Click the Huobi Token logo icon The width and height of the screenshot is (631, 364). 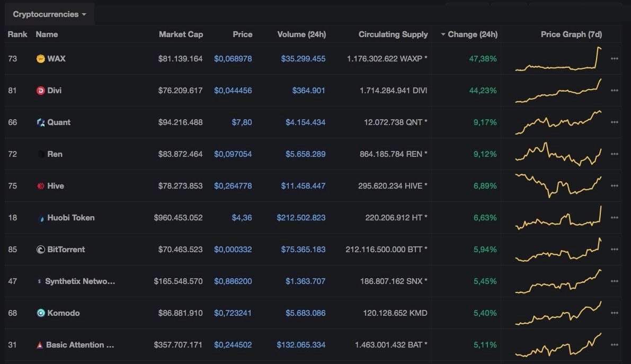click(x=41, y=219)
